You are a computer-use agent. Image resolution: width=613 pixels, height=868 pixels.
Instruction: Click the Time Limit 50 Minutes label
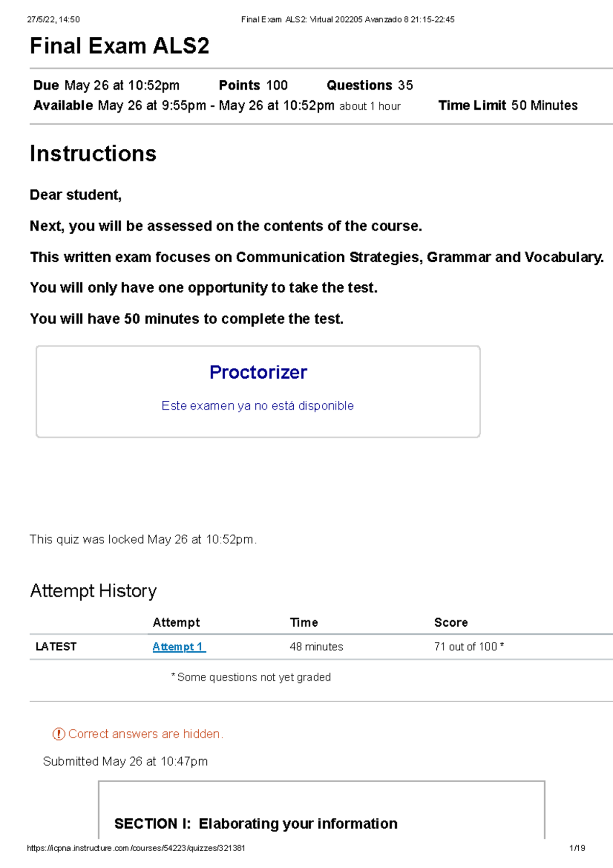[x=508, y=106]
